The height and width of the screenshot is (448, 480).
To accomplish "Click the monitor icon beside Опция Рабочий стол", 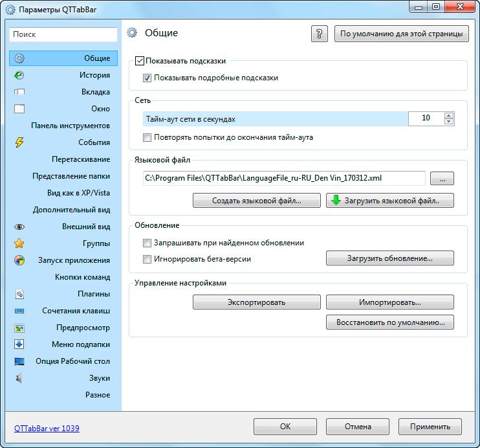I will pyautogui.click(x=19, y=361).
